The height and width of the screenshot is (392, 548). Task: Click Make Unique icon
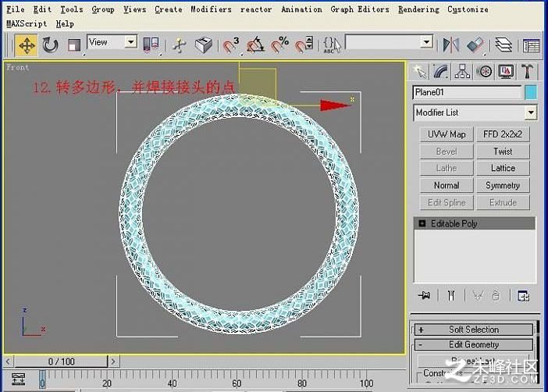(477, 295)
